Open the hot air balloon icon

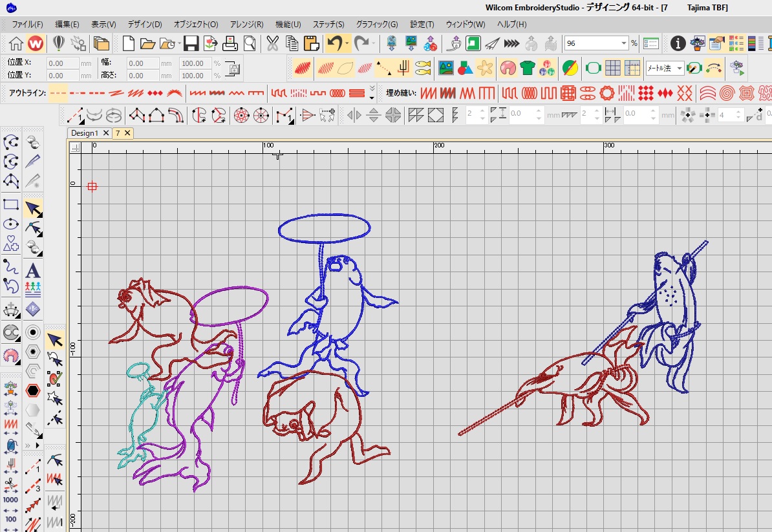[59, 44]
